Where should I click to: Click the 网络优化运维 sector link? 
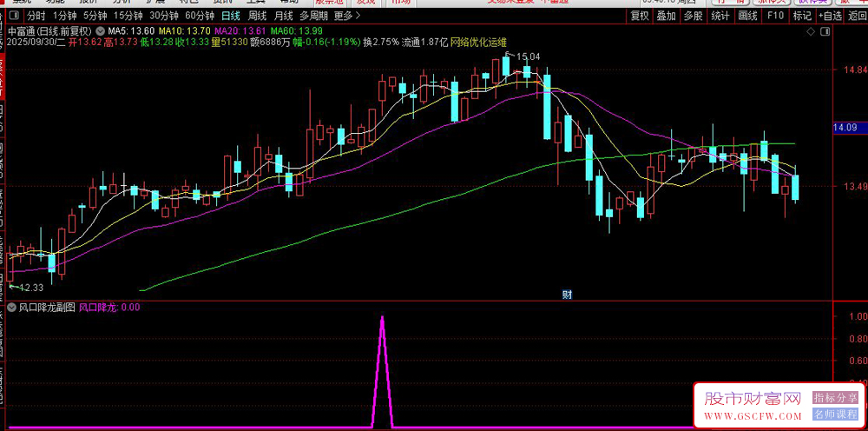[479, 42]
